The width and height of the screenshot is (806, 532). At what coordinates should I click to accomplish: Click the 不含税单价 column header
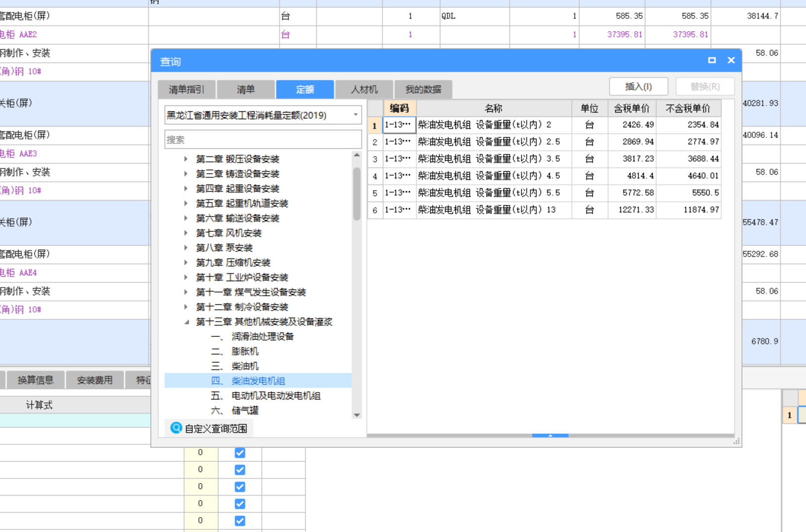click(x=689, y=108)
